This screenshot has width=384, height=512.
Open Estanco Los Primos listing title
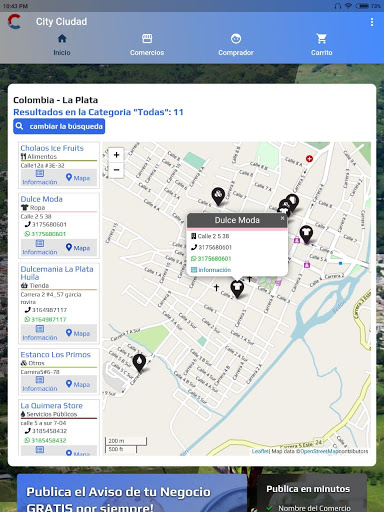pos(55,354)
